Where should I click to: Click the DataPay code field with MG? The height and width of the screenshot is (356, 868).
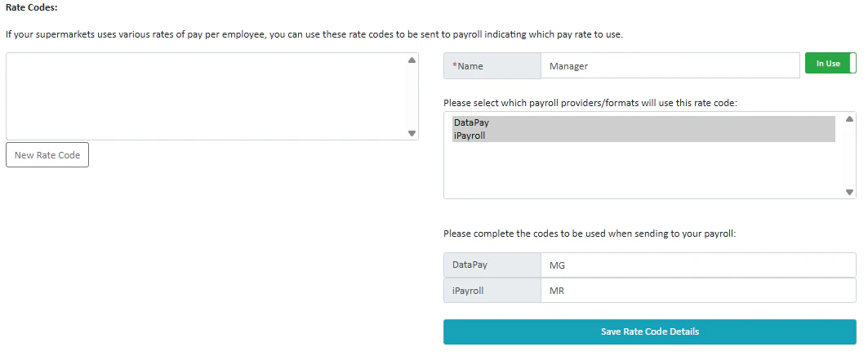pyautogui.click(x=697, y=265)
